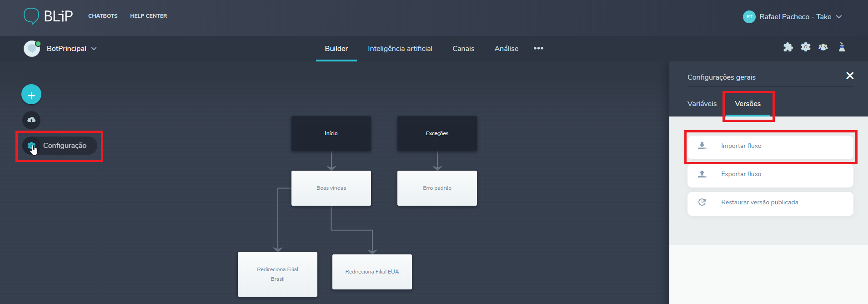Close the Configurações gerais panel
The width and height of the screenshot is (868, 304).
click(x=849, y=76)
